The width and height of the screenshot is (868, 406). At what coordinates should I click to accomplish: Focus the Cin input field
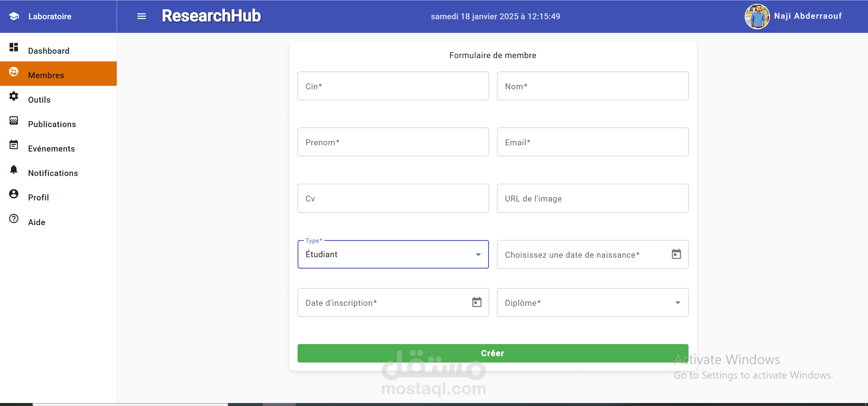click(393, 86)
